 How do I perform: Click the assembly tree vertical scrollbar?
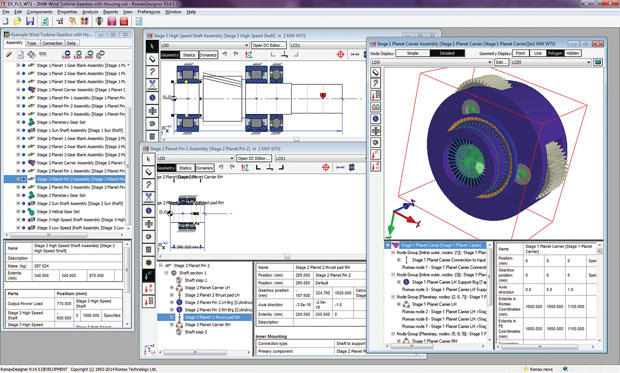(128, 146)
